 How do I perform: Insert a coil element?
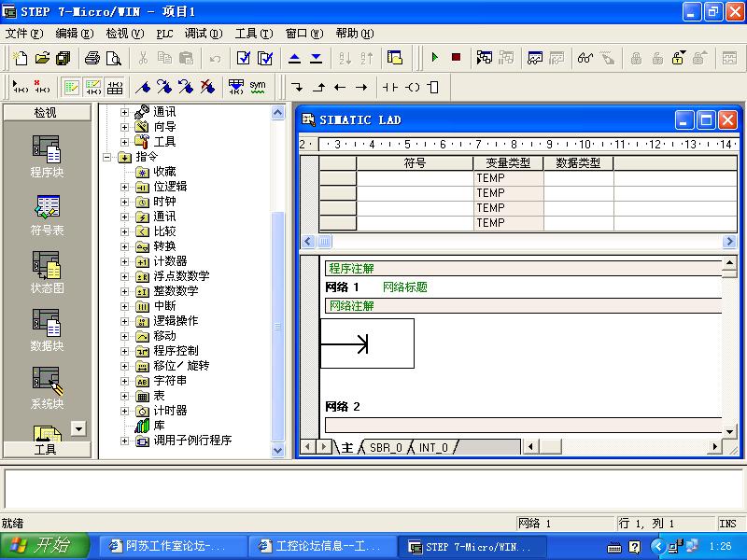[x=413, y=87]
